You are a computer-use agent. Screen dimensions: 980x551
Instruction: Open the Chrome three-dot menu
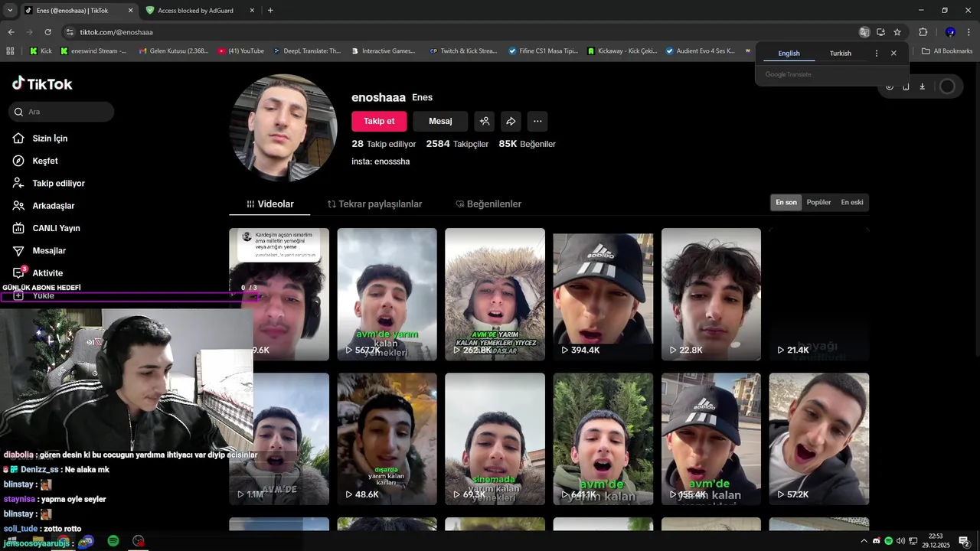[x=969, y=32]
